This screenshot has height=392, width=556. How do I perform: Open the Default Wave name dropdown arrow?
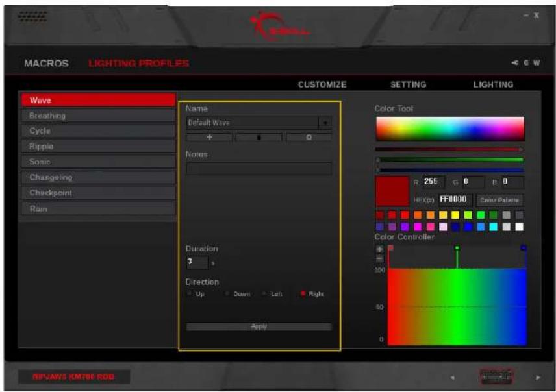tap(325, 123)
